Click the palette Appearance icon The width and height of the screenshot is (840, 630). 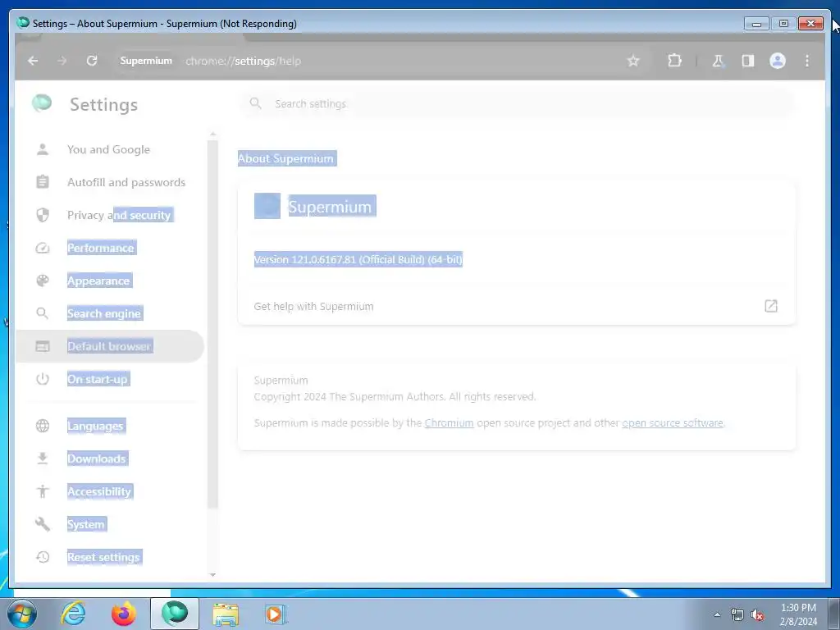[43, 281]
